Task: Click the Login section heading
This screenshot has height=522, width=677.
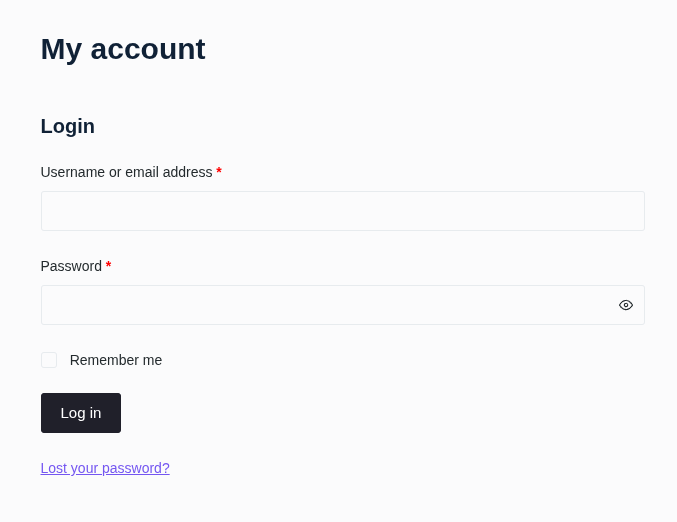Action: tap(68, 126)
